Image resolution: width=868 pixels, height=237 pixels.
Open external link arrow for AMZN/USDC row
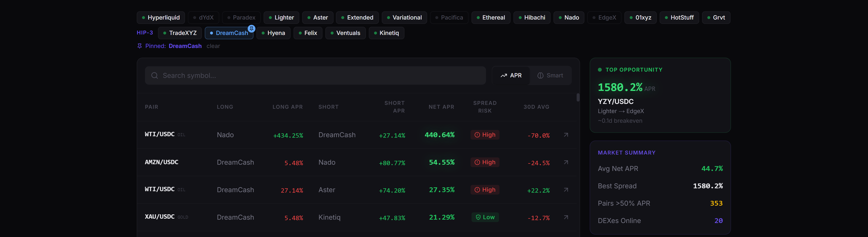566,162
